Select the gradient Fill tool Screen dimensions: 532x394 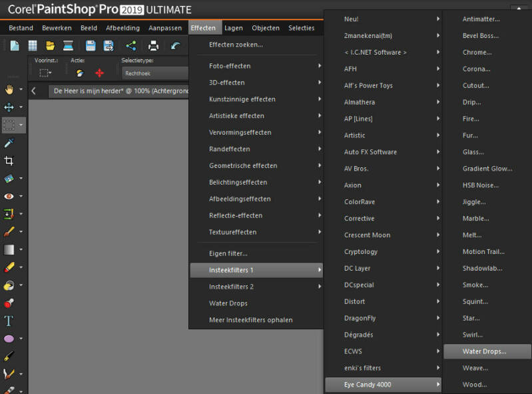pos(9,249)
